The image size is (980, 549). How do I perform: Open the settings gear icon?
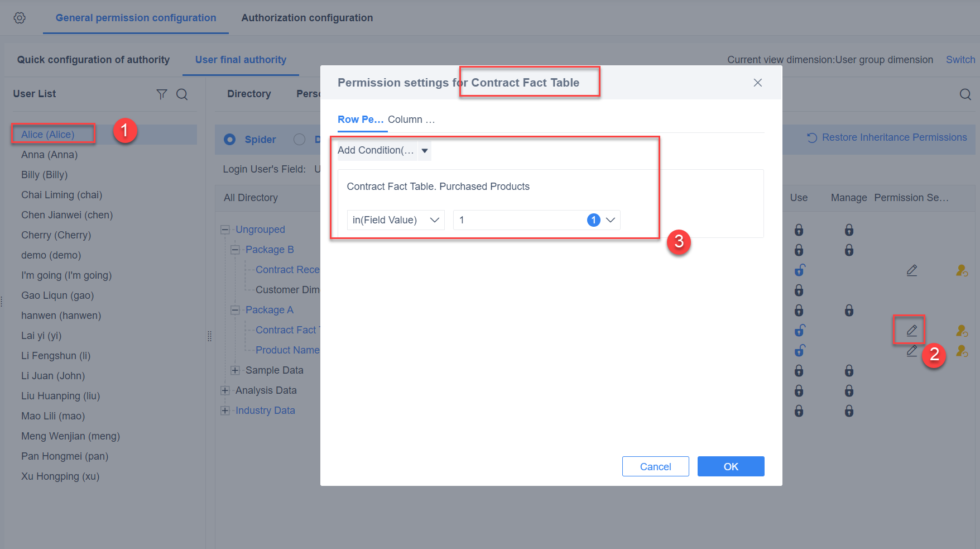click(19, 17)
